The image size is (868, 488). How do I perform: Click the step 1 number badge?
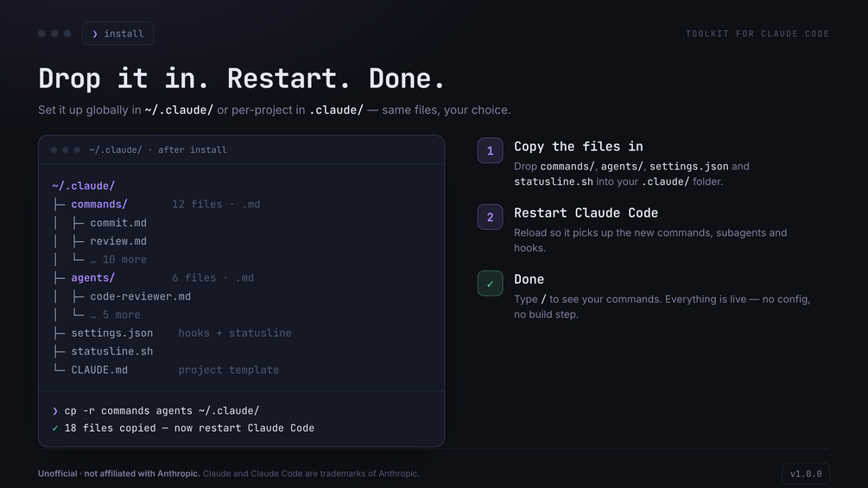tap(490, 150)
